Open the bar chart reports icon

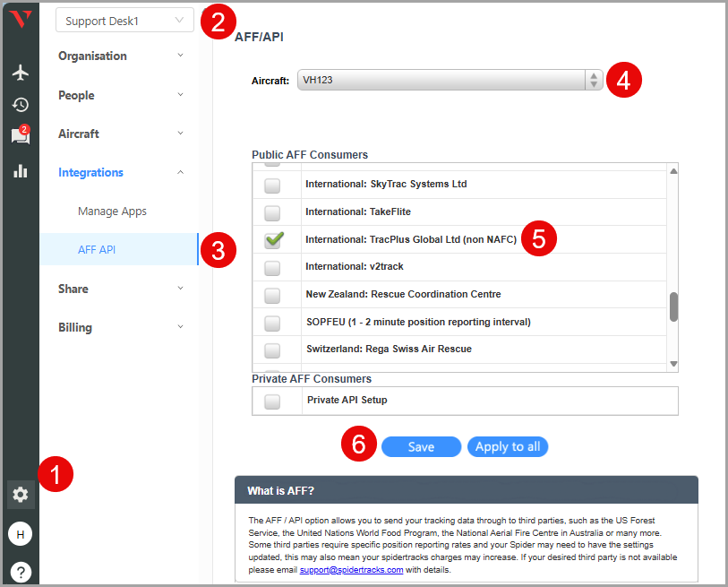(20, 170)
